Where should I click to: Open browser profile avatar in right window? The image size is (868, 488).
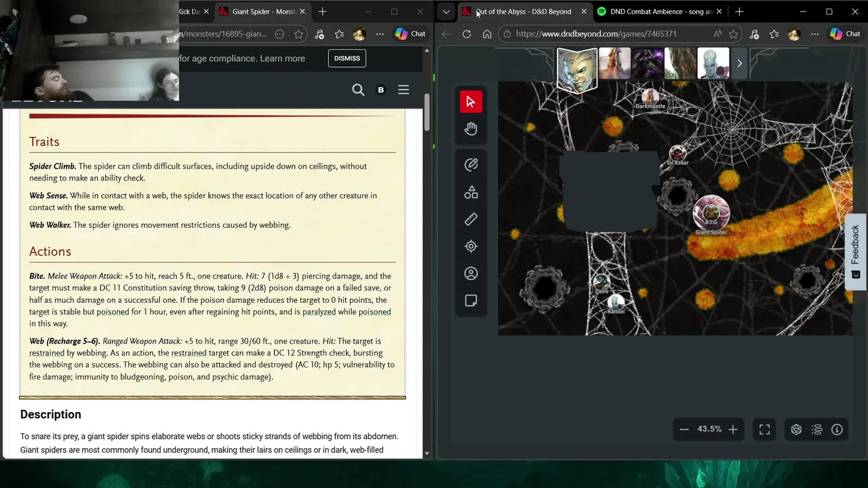tap(794, 34)
